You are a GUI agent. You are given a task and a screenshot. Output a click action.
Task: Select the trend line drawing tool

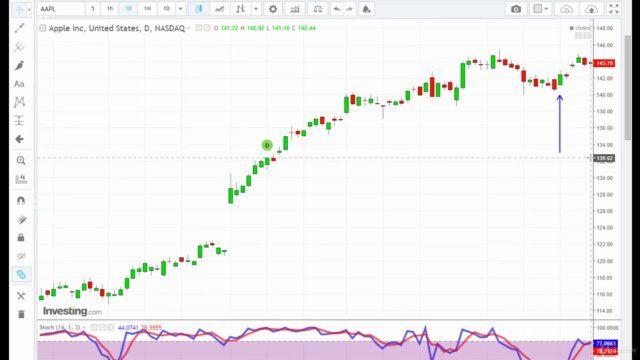pyautogui.click(x=19, y=28)
